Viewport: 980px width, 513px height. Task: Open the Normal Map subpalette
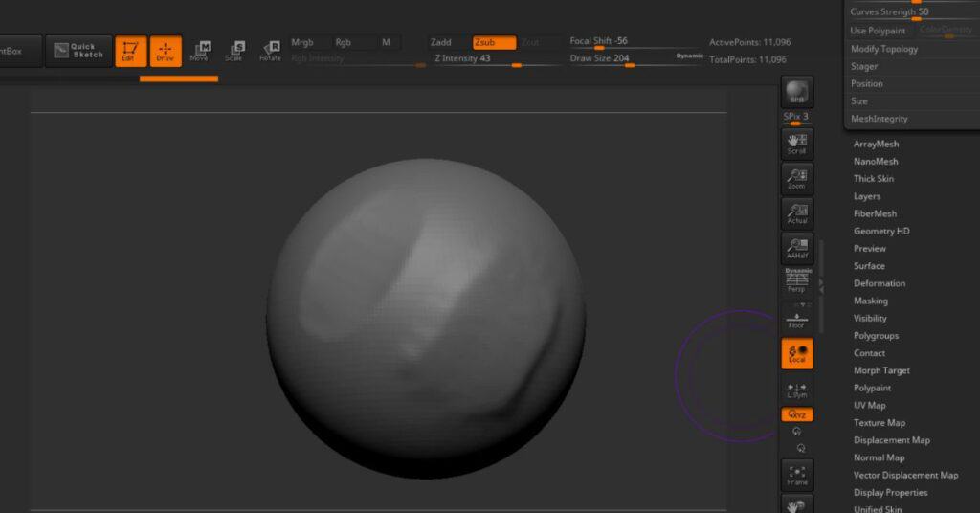pyautogui.click(x=879, y=458)
